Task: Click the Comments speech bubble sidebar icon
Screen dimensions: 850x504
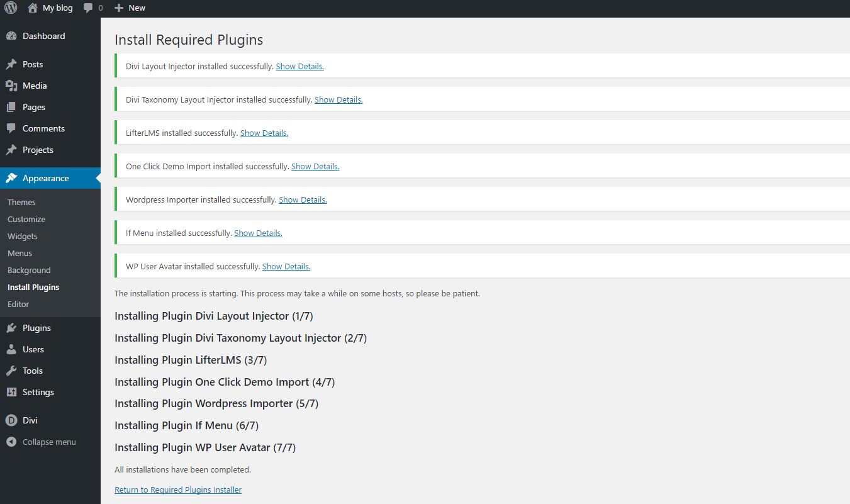Action: point(11,128)
